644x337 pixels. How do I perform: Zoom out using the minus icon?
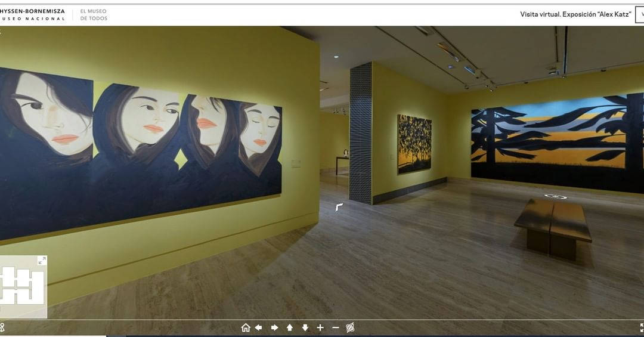(335, 327)
